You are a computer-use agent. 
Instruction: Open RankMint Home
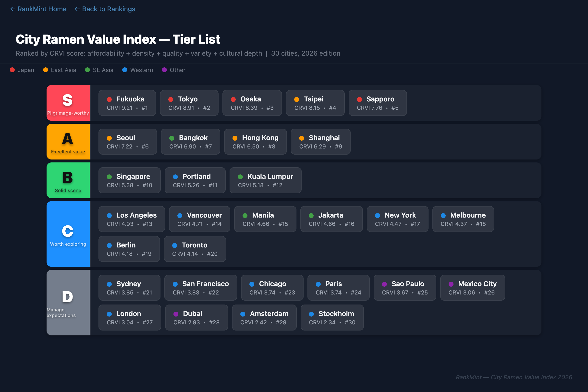(38, 9)
